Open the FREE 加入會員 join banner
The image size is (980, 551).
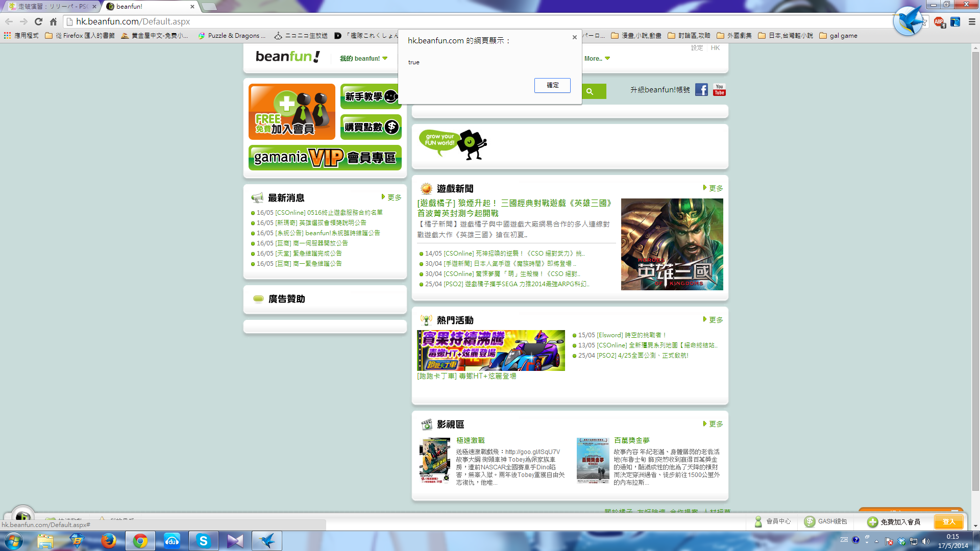(x=292, y=112)
